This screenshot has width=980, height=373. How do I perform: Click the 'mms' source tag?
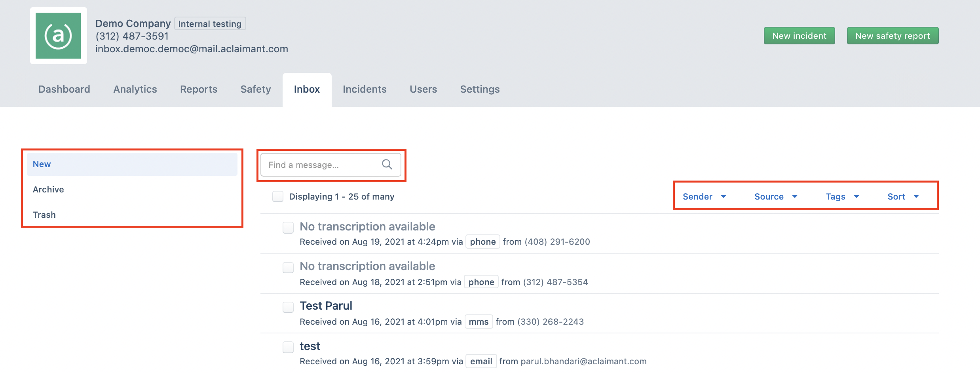(479, 322)
